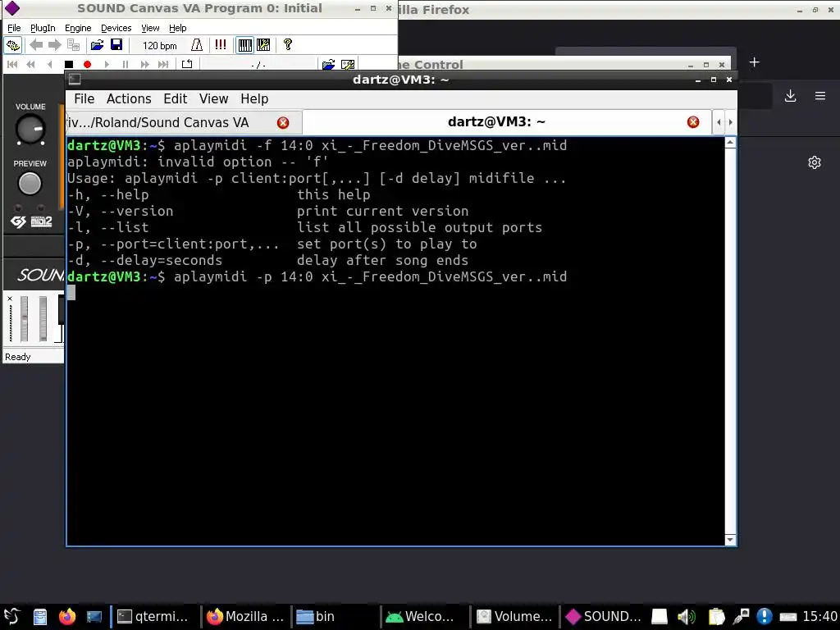Click the tab bar scroll-right arrow
This screenshot has height=630, width=840.
click(x=730, y=122)
